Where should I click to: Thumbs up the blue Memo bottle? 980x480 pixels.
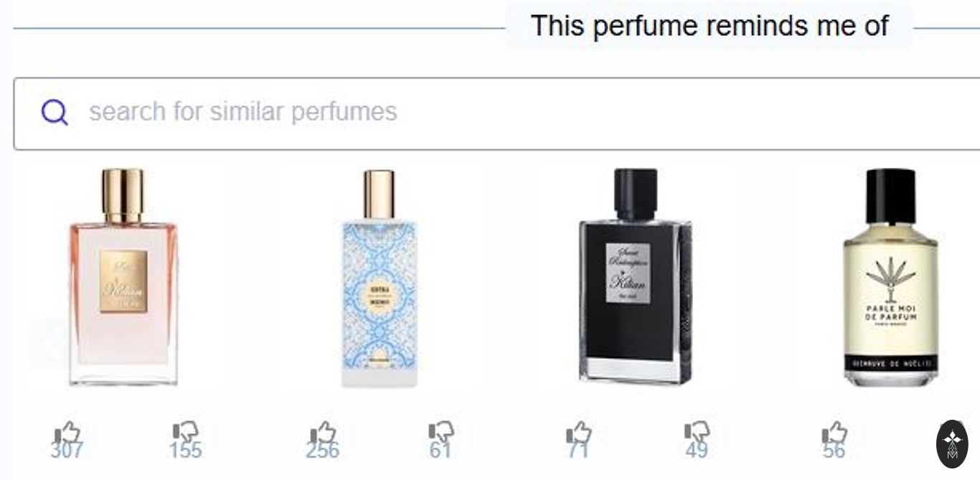(x=323, y=433)
